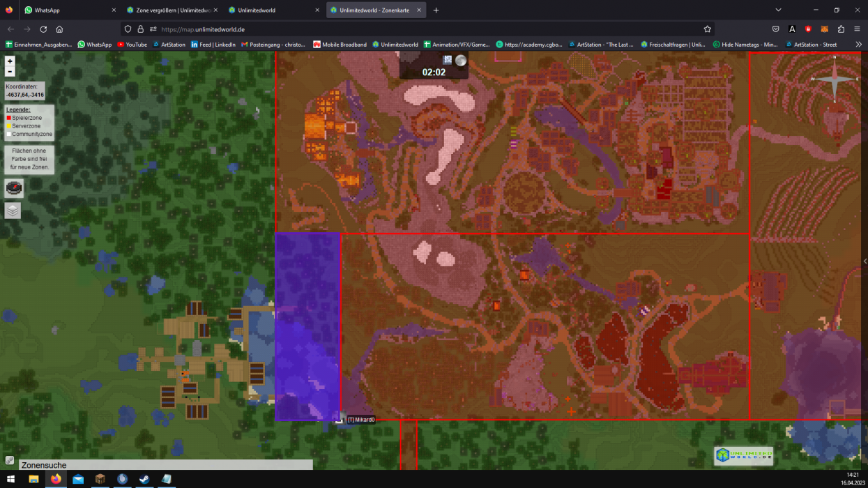Open File Explorer from taskbar
The width and height of the screenshot is (868, 488).
point(33,479)
